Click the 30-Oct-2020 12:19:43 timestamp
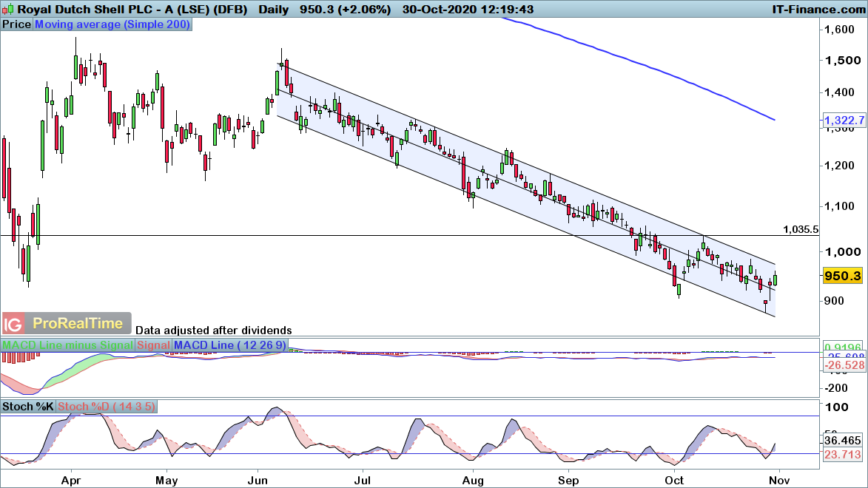The width and height of the screenshot is (868, 488). tap(468, 10)
